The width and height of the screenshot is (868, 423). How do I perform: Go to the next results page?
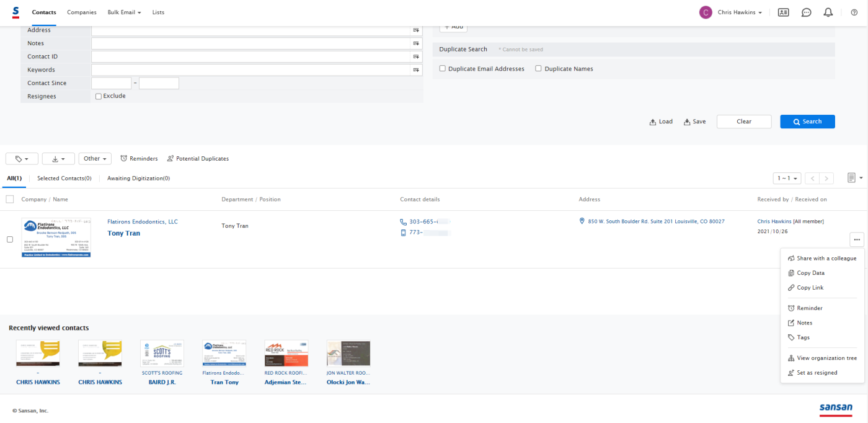[826, 178]
